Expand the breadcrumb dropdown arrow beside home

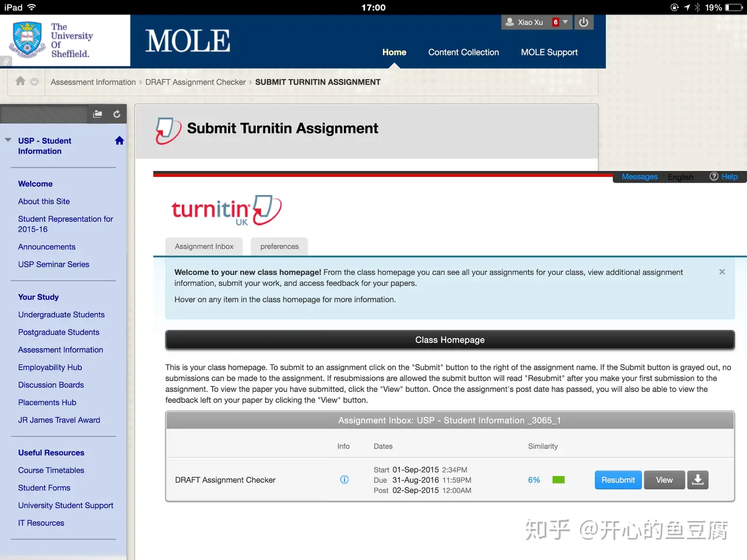[x=34, y=81]
